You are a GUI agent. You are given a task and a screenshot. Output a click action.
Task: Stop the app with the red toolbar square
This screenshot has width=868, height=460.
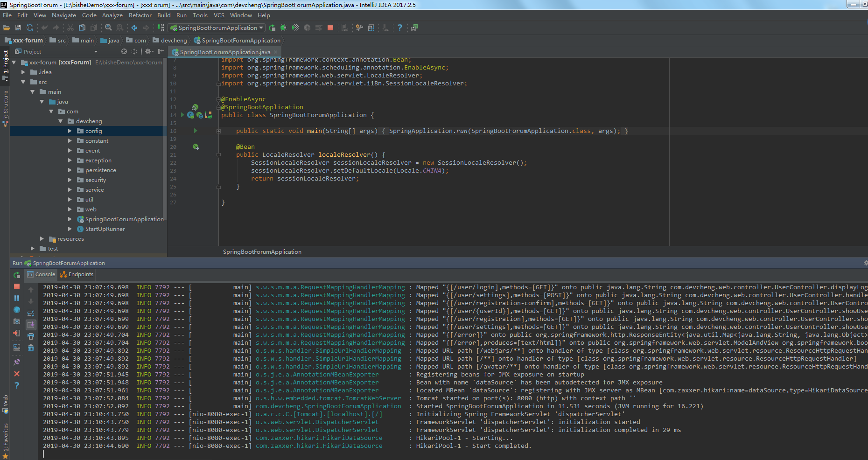coord(330,28)
